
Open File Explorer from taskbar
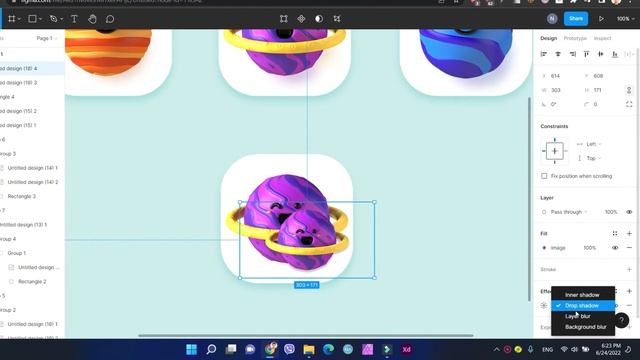coord(309,349)
